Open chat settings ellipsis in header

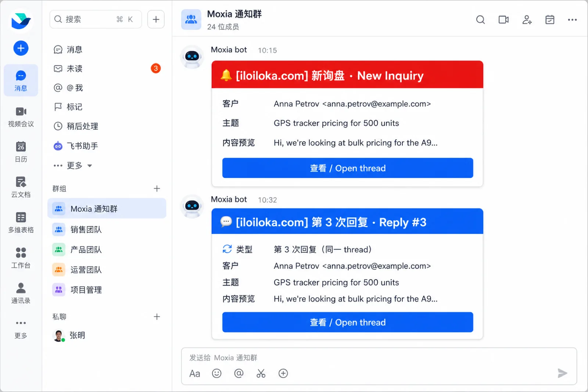pos(572,19)
